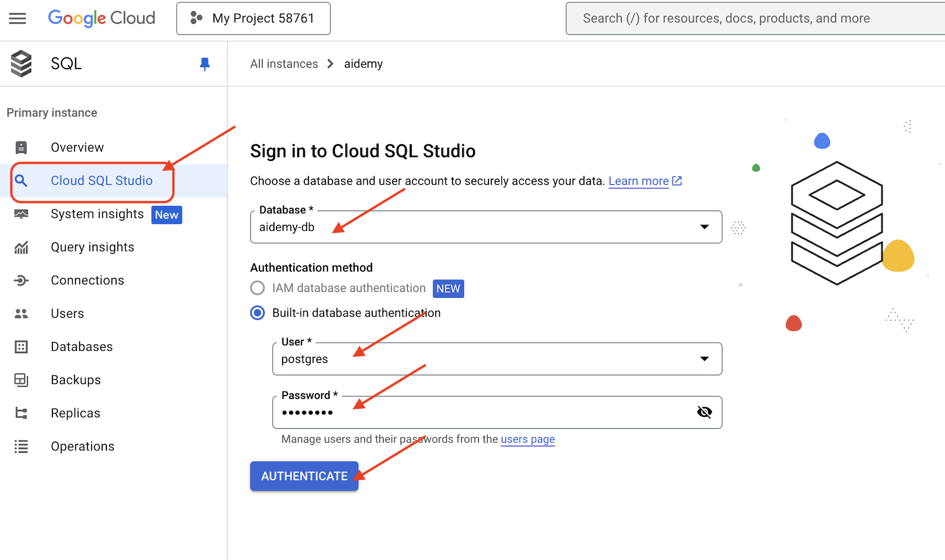The image size is (945, 560).
Task: Expand the User dropdown selector
Action: point(704,359)
